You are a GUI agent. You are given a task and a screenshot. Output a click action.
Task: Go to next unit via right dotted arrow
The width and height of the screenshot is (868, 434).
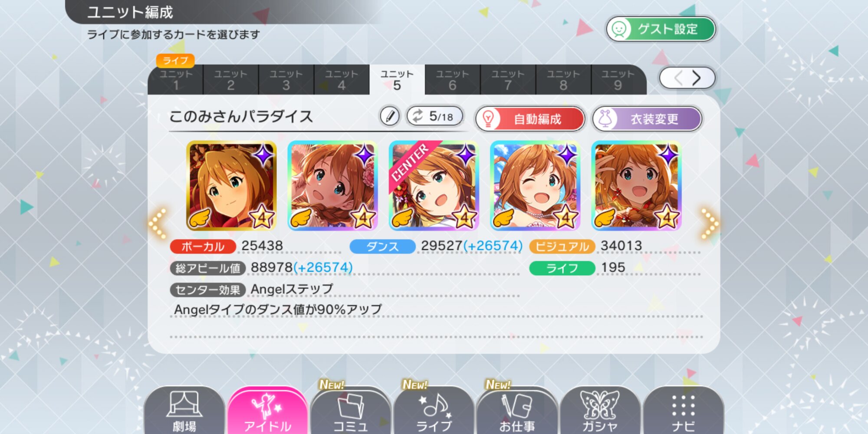(709, 224)
